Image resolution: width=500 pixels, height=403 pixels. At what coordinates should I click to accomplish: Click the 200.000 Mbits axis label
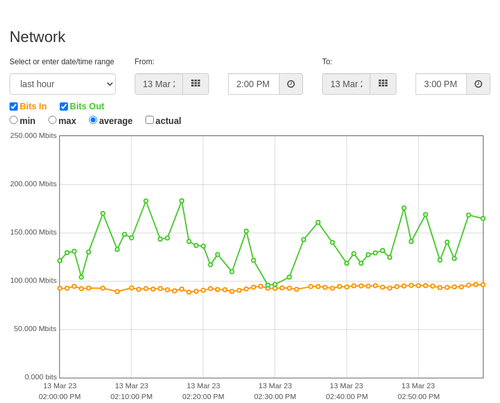[33, 184]
